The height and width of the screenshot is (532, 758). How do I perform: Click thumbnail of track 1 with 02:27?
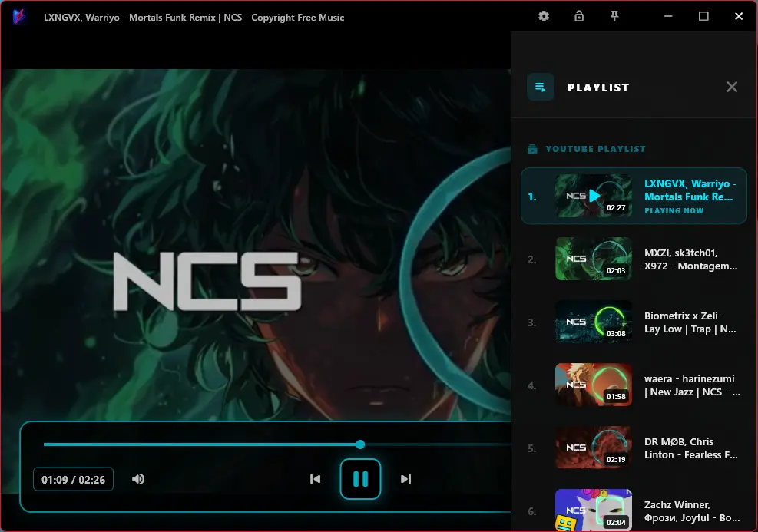[594, 196]
